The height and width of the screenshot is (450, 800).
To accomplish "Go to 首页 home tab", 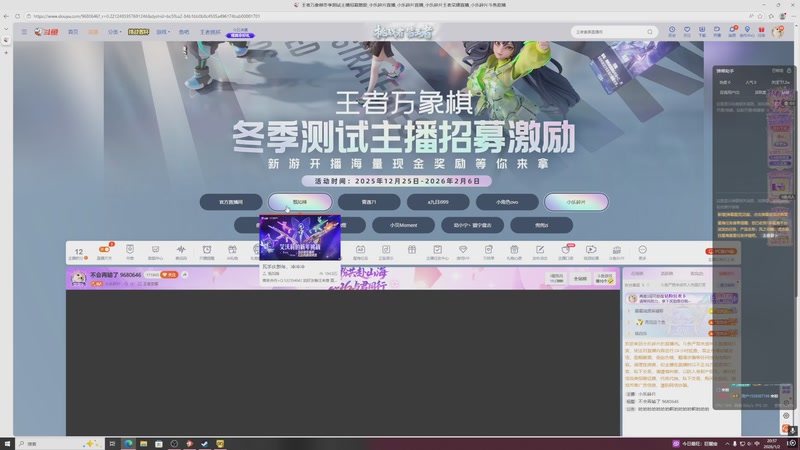I will tap(73, 32).
